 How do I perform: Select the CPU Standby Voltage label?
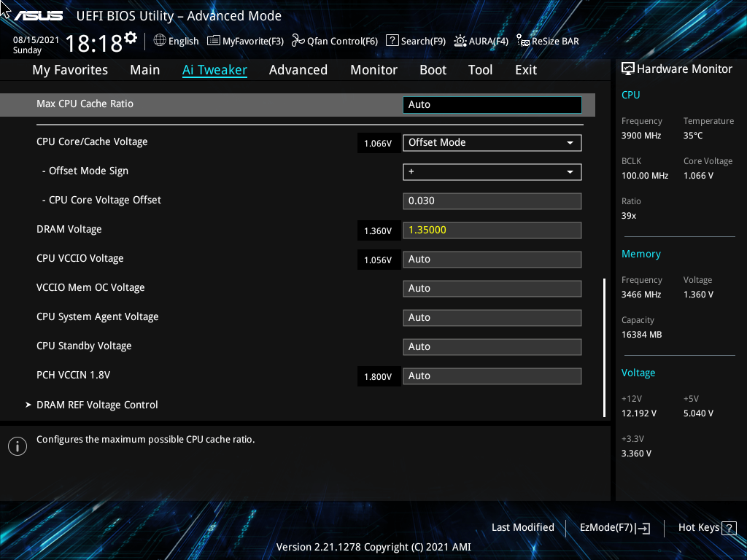84,346
